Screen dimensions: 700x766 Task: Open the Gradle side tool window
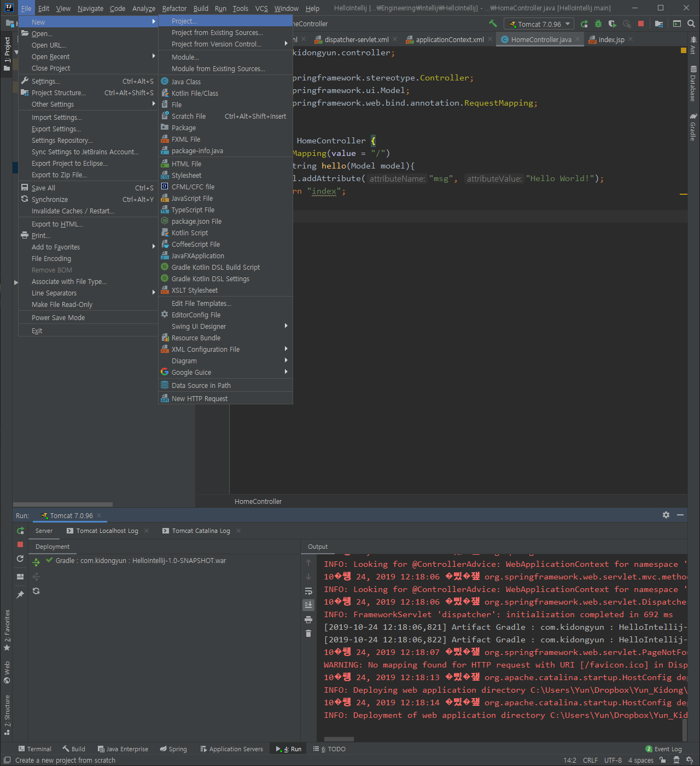click(693, 127)
